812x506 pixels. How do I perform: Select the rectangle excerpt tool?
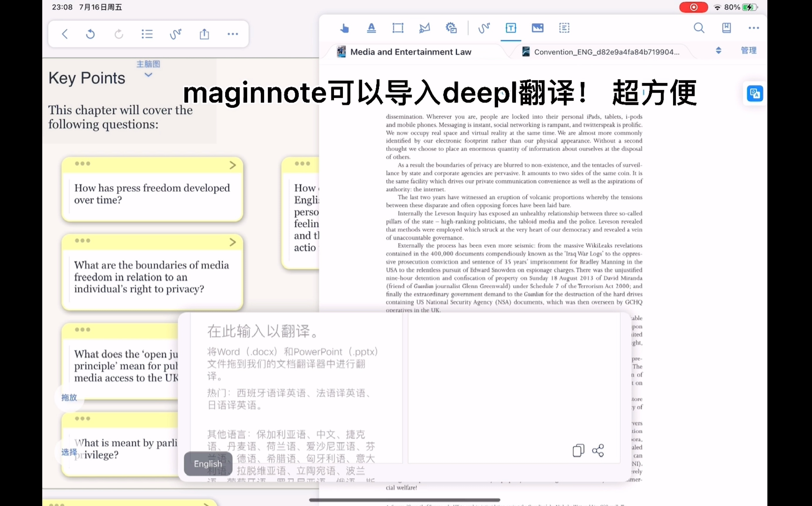click(x=397, y=28)
